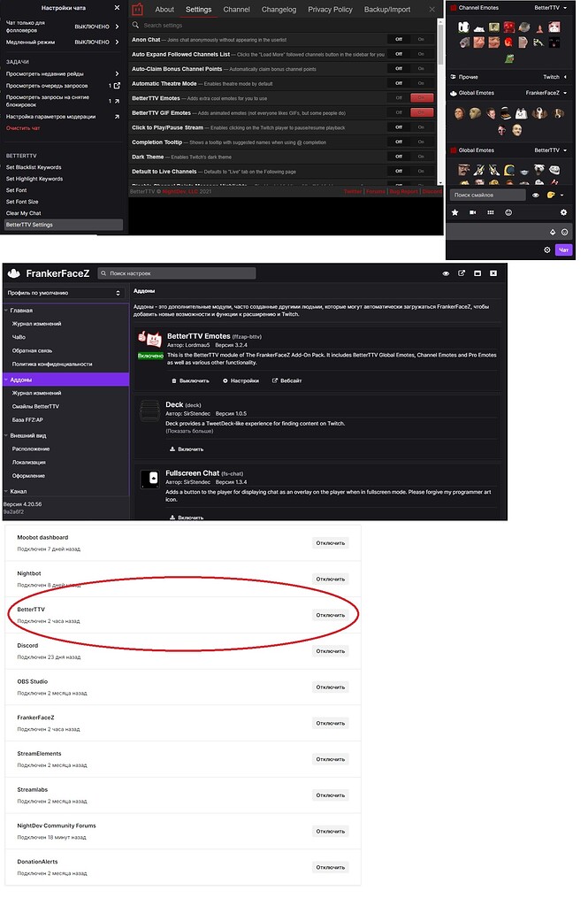The height and width of the screenshot is (906, 588).
Task: Click the BetterTTV settings list scrollbar
Action: (440, 46)
